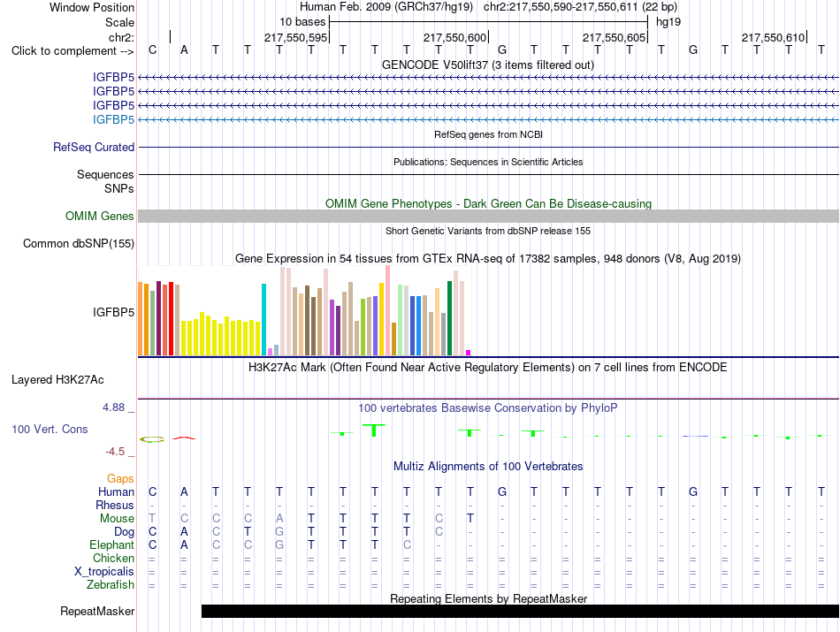The image size is (840, 632).
Task: Select the RepeatMasker track label
Action: coord(97,611)
